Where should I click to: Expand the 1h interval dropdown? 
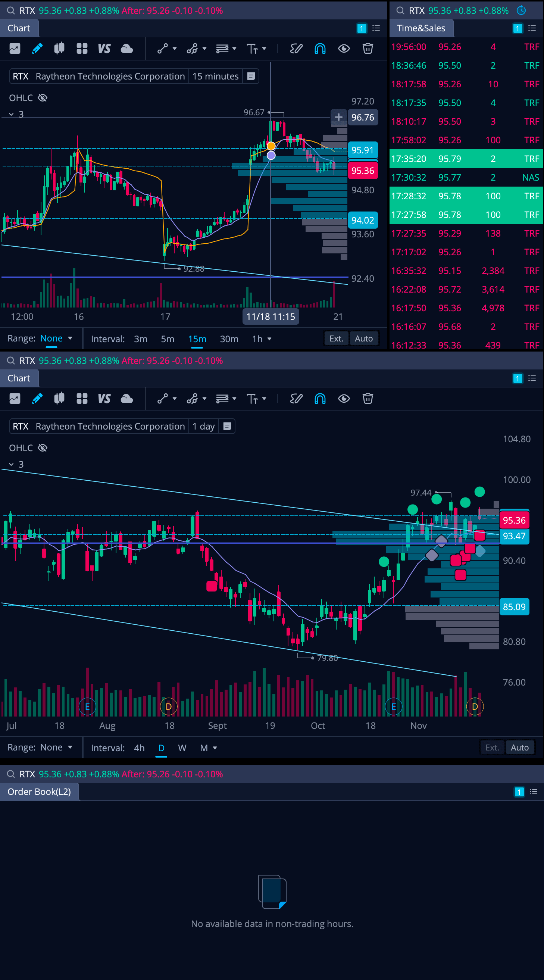click(262, 338)
